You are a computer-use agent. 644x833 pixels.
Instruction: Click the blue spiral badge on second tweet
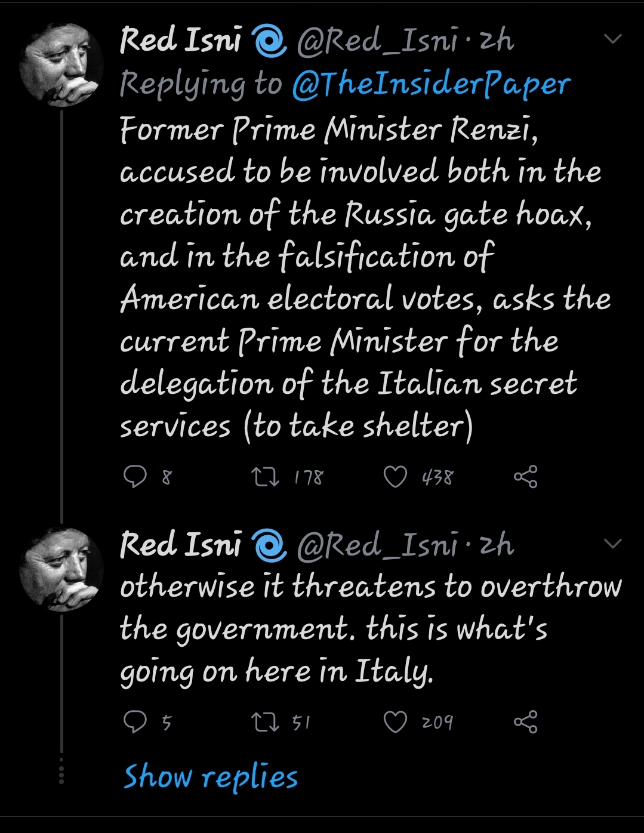tap(269, 546)
